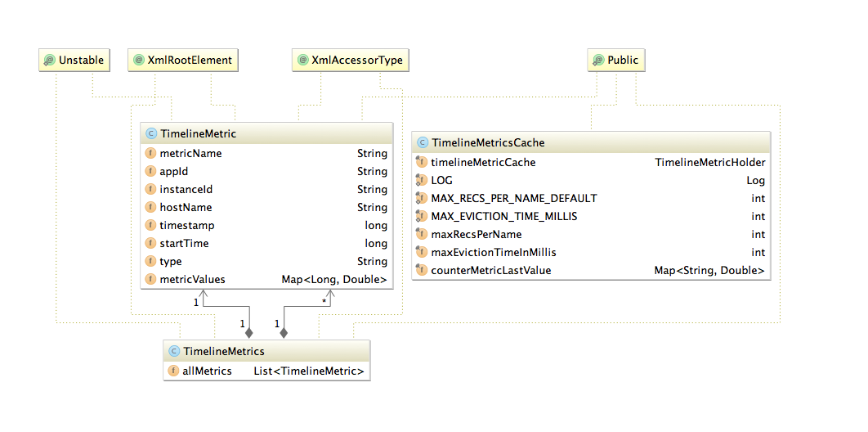Click the annotation icon on XmlRootElement node
Screen dimensions: 868x432
pyautogui.click(x=138, y=60)
